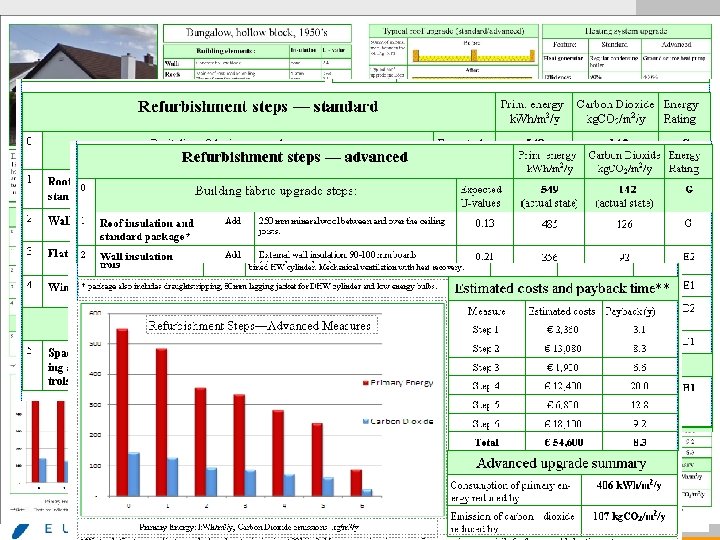
Task: Select the advanced table "Carbon Dioxide" header
Action: click(624, 162)
